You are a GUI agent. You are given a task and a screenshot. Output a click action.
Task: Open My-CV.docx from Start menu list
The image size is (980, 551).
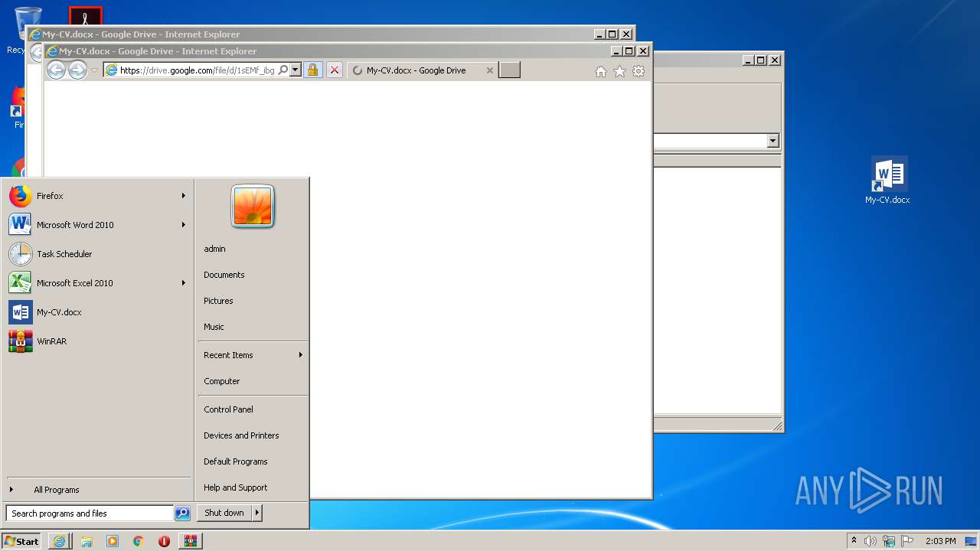[97, 312]
